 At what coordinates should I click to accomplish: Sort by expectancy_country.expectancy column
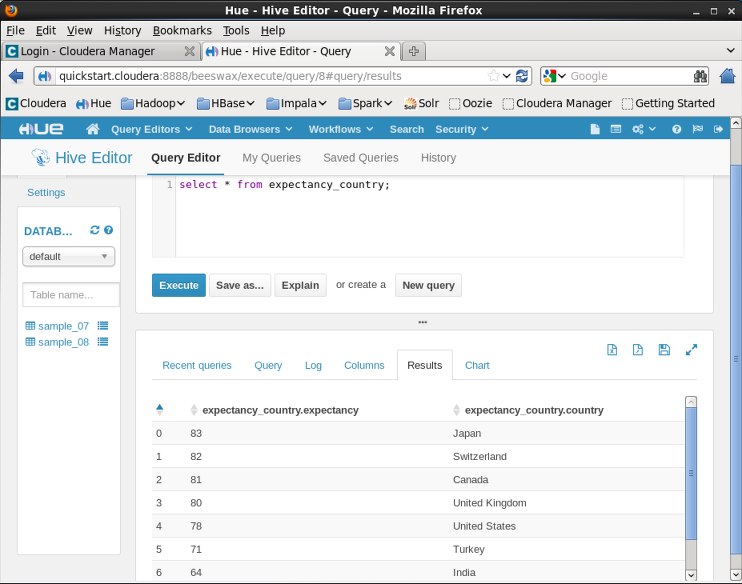tap(274, 410)
